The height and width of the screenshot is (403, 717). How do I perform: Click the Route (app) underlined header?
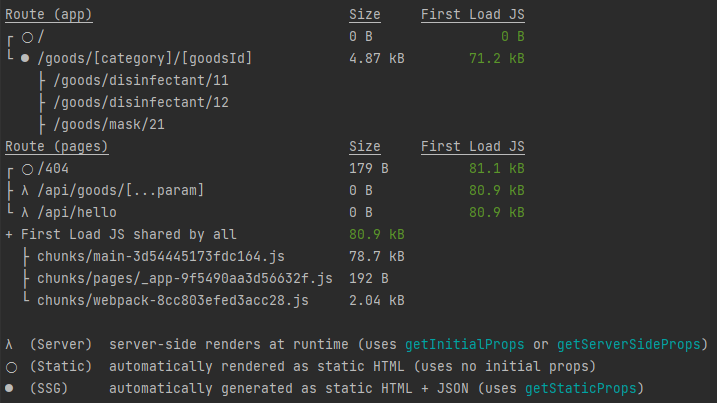[x=48, y=15]
